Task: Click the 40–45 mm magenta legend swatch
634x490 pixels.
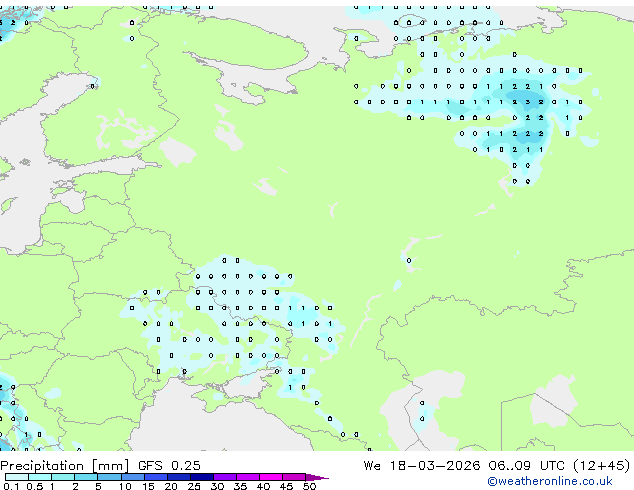Action: pos(271,477)
